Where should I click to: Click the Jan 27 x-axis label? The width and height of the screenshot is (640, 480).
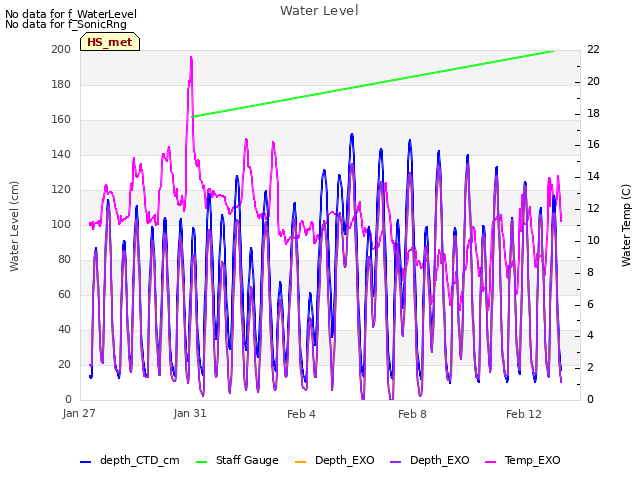click(x=79, y=413)
